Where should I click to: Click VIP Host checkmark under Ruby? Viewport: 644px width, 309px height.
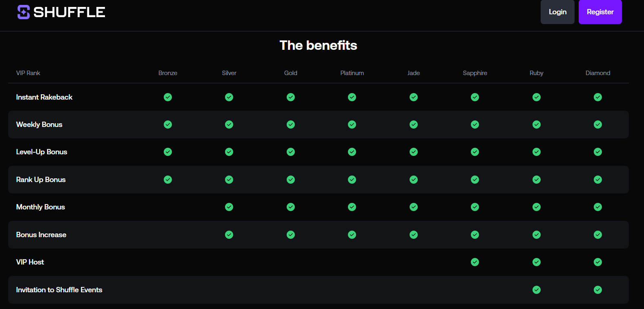[x=537, y=262]
